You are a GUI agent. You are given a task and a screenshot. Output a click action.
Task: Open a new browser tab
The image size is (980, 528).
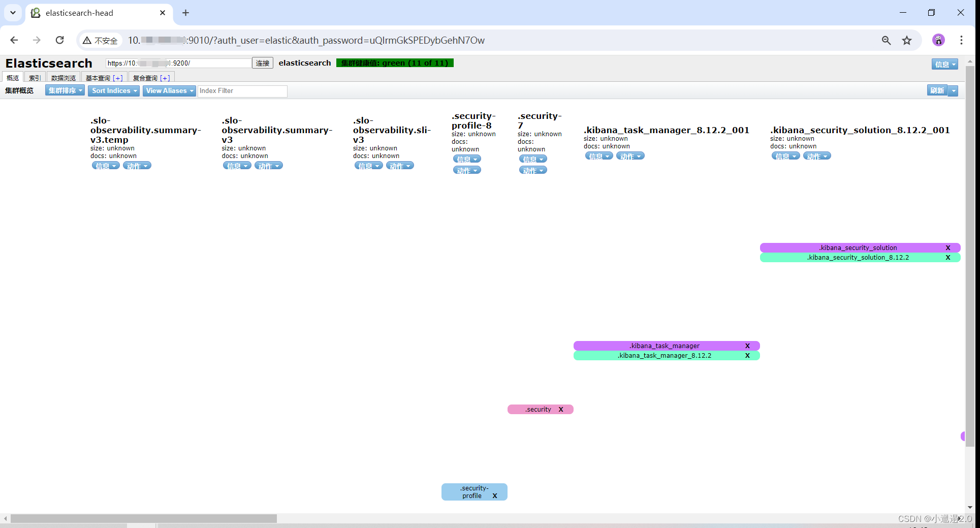coord(186,13)
